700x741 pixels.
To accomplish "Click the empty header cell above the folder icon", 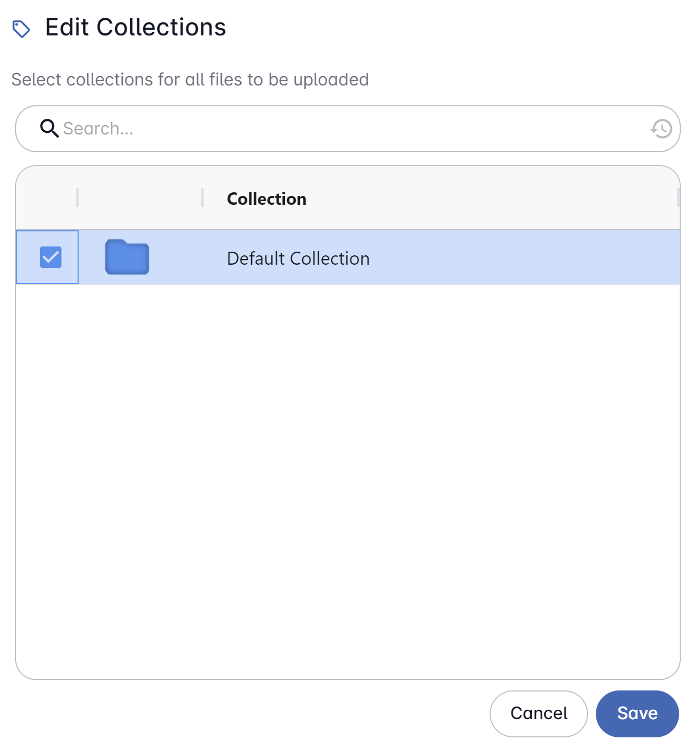I will click(x=140, y=198).
